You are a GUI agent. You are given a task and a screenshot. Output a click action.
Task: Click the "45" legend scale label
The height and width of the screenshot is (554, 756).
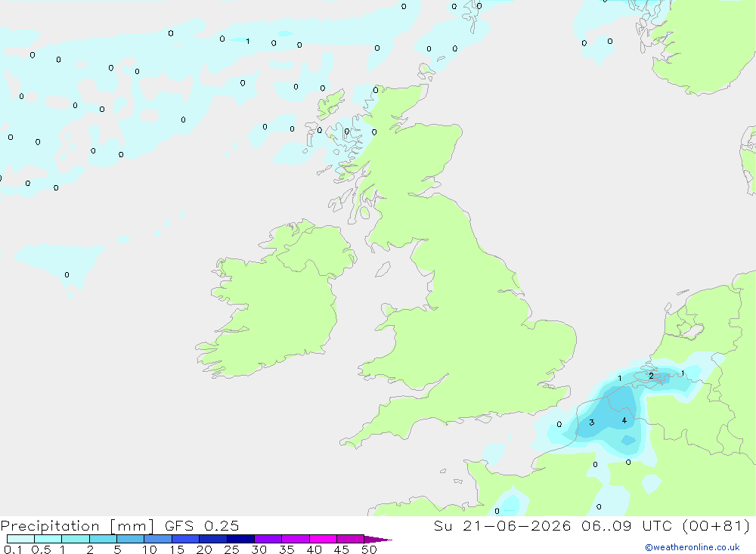click(342, 549)
